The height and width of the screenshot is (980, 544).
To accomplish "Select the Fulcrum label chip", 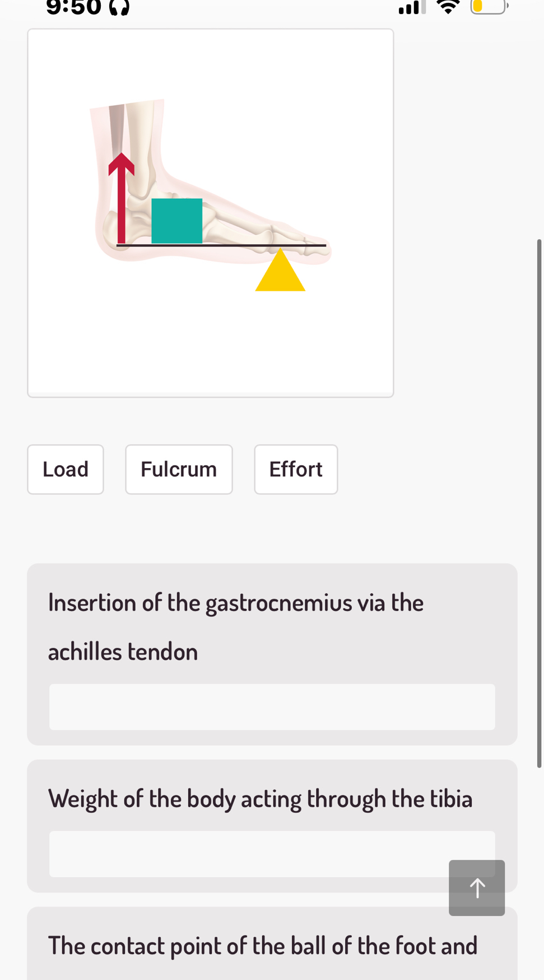I will coord(179,469).
